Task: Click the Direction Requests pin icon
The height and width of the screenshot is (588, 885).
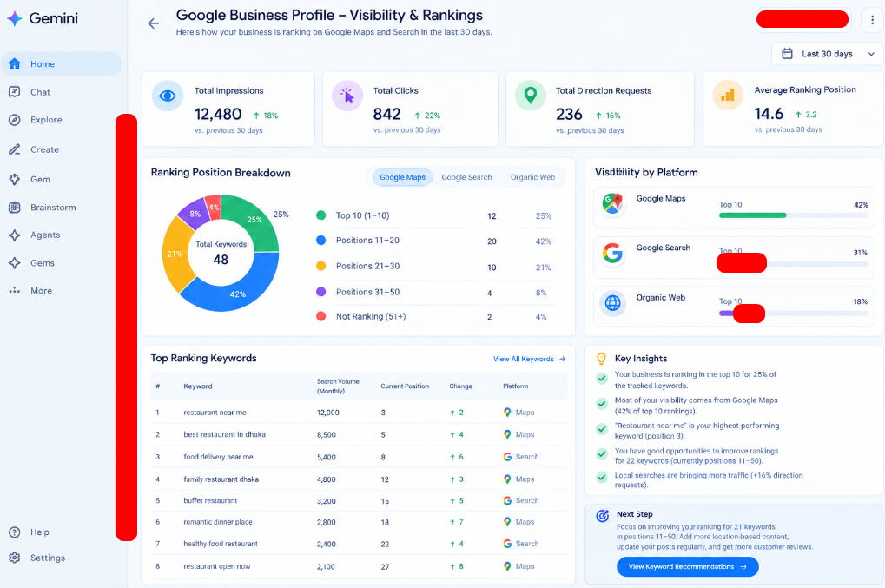Action: click(x=531, y=95)
